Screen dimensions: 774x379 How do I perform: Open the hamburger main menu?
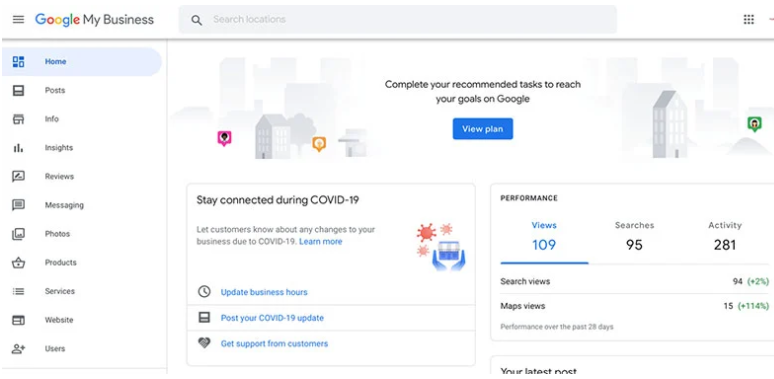18,20
